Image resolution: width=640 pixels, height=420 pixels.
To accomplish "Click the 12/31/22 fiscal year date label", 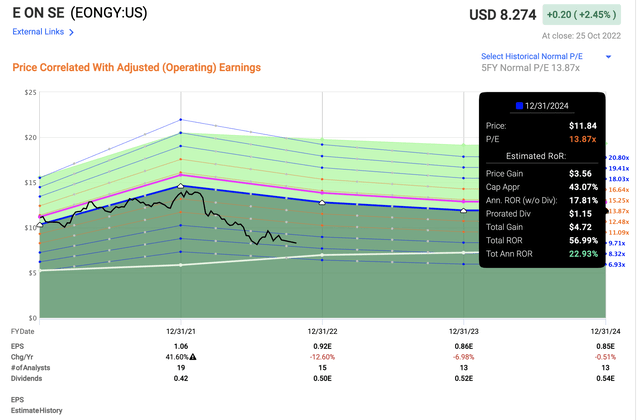I will (322, 331).
